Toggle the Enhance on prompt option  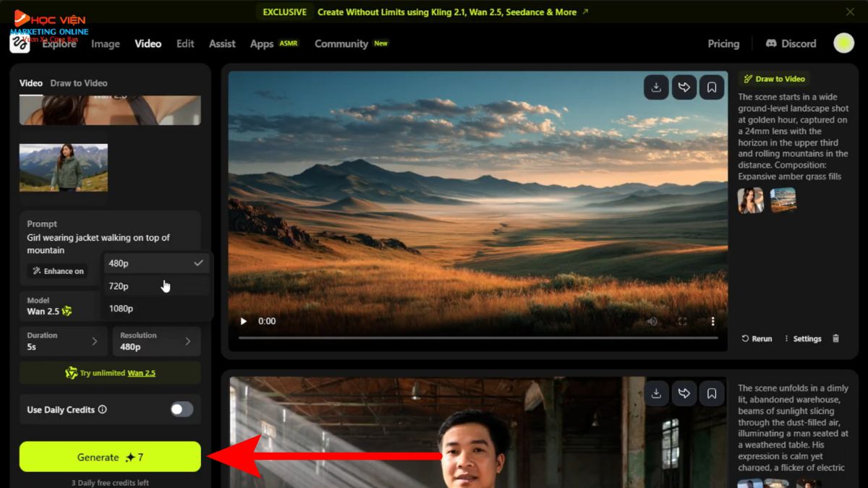[x=57, y=271]
